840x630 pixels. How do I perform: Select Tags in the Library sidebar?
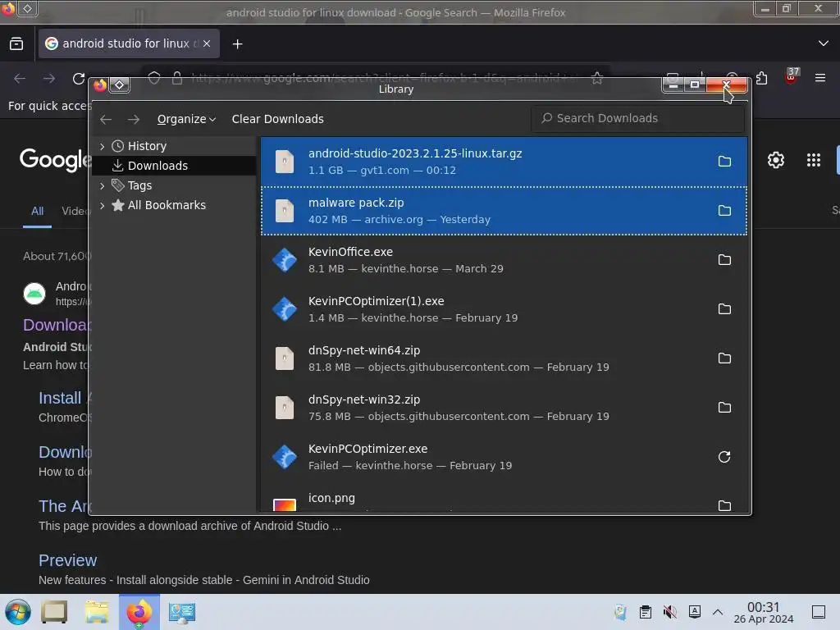coord(174,185)
